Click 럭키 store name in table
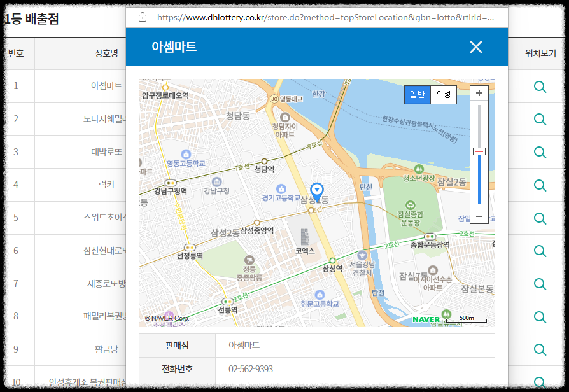 106,185
